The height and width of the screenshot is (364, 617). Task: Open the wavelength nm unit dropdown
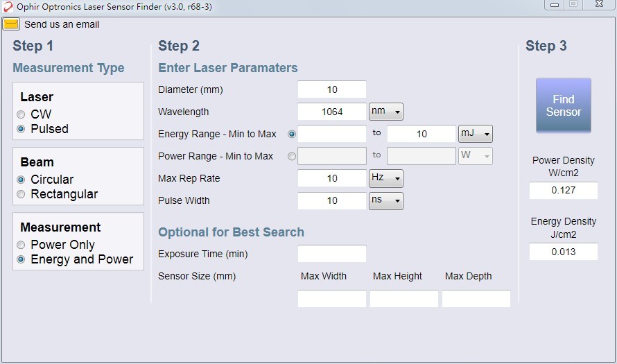[386, 112]
